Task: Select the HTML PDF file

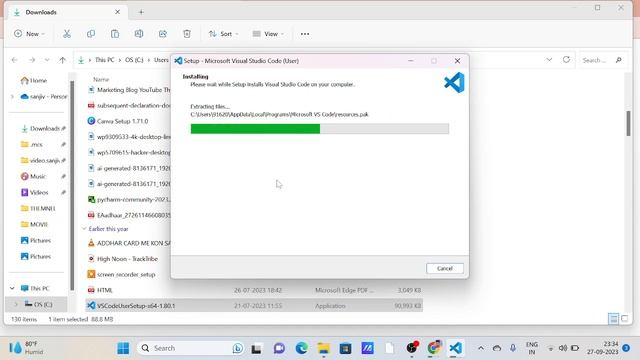Action: 254,290
